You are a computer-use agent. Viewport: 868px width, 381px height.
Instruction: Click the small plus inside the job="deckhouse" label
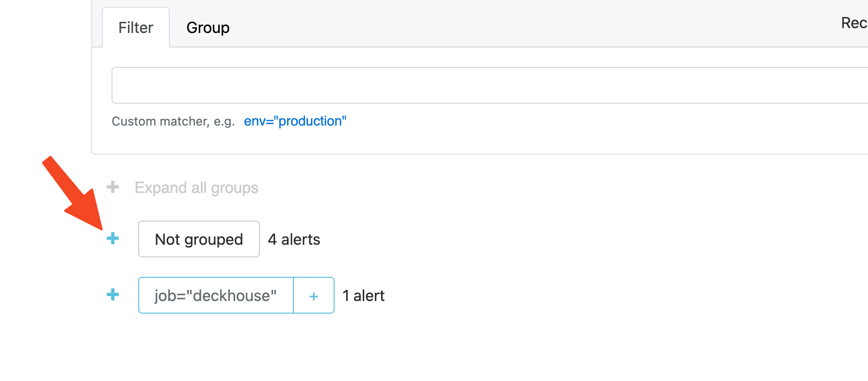tap(314, 296)
